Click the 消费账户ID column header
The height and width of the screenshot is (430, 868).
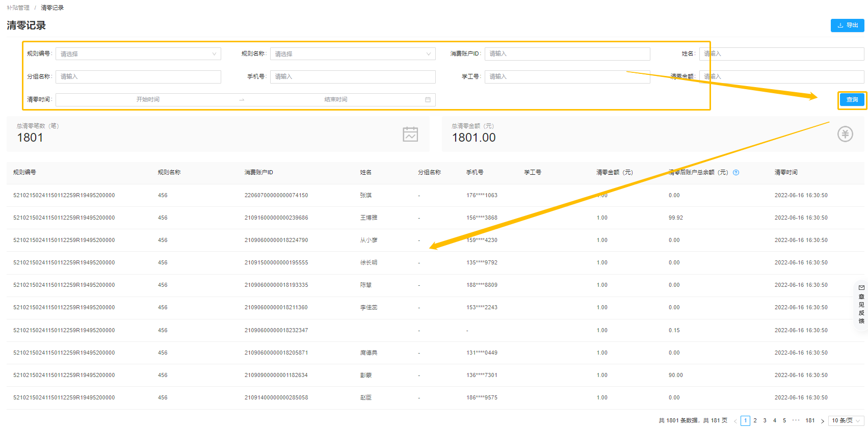click(258, 173)
